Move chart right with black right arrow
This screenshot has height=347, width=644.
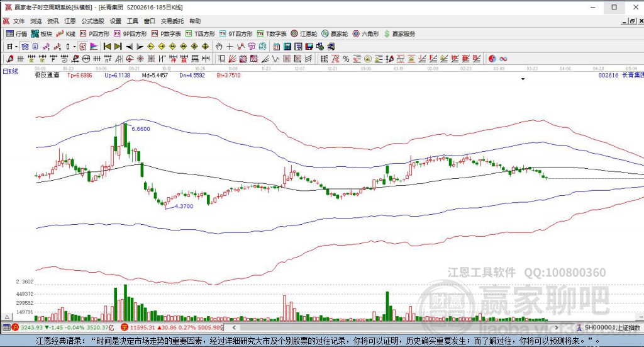[140, 47]
